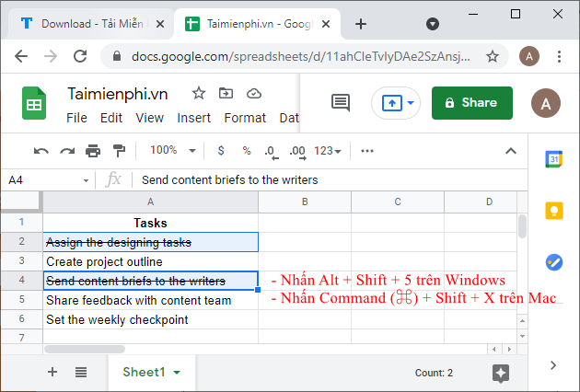Format as percent icon
Viewport: 580px width, 392px height.
[247, 151]
